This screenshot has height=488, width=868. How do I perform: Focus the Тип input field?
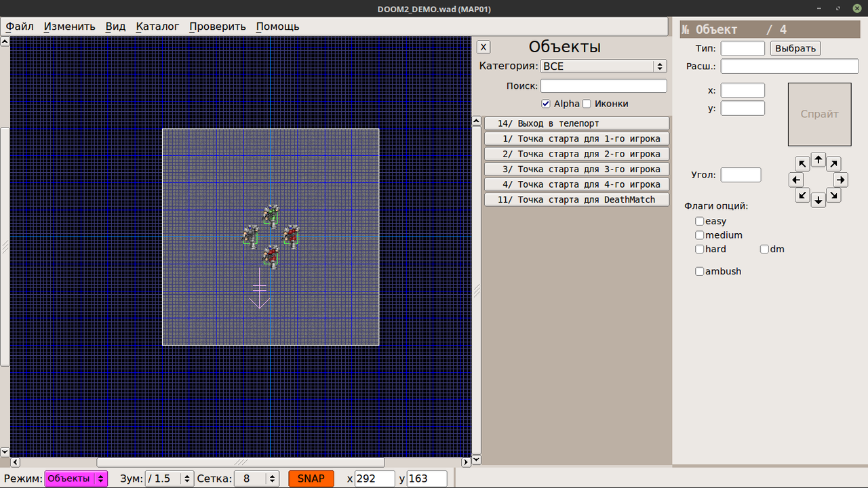click(743, 49)
